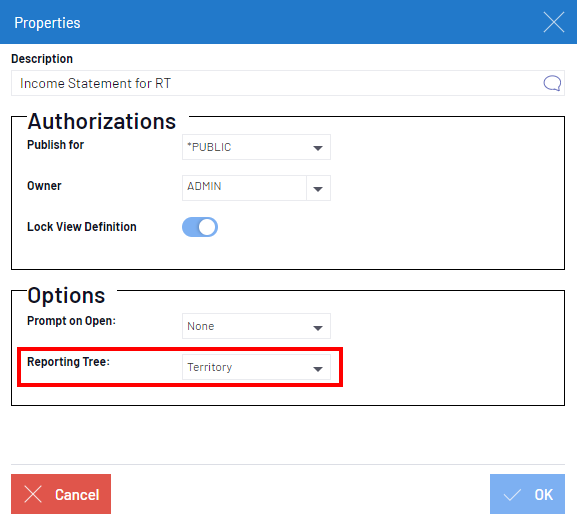
Task: Click the checkmark icon on OK button
Action: 512,495
